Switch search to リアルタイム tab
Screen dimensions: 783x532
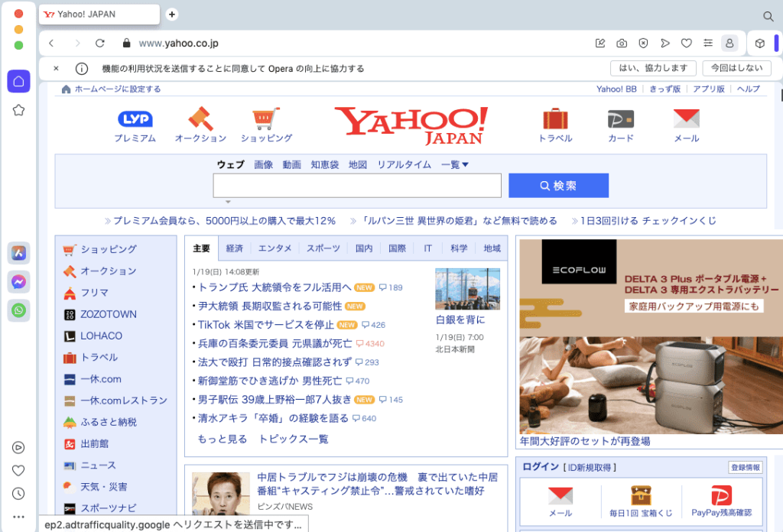coord(404,164)
